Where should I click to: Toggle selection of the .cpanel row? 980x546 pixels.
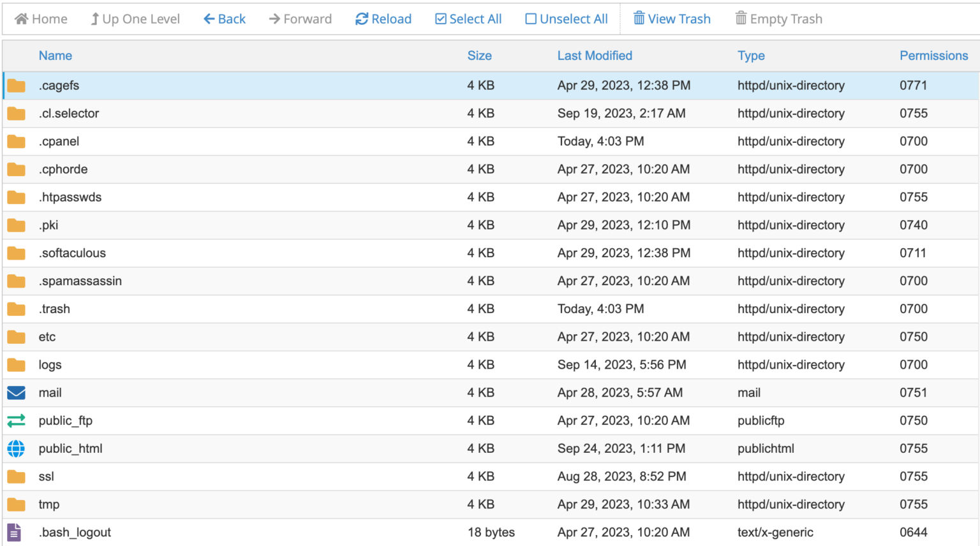tap(255, 141)
